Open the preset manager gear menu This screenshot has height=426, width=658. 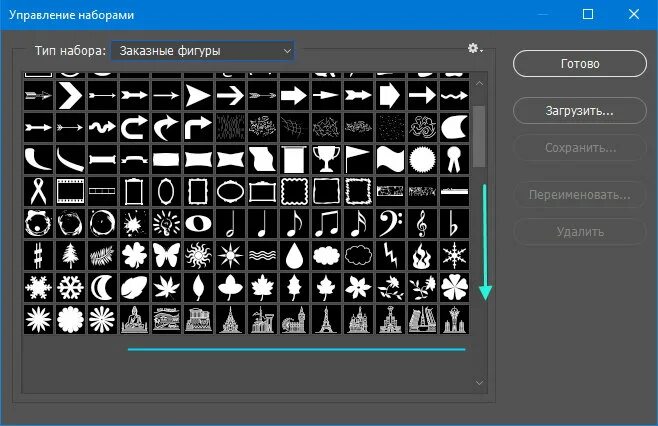pos(475,48)
